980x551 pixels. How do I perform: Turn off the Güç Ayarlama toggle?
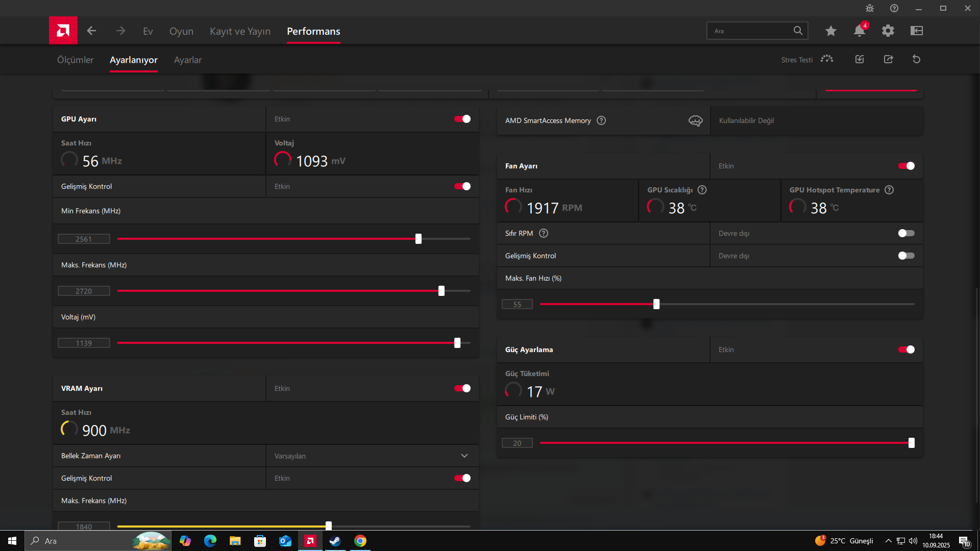(x=906, y=349)
